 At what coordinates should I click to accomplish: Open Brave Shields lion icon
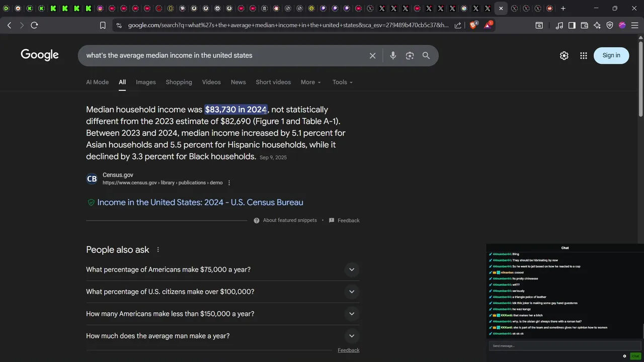point(473,25)
